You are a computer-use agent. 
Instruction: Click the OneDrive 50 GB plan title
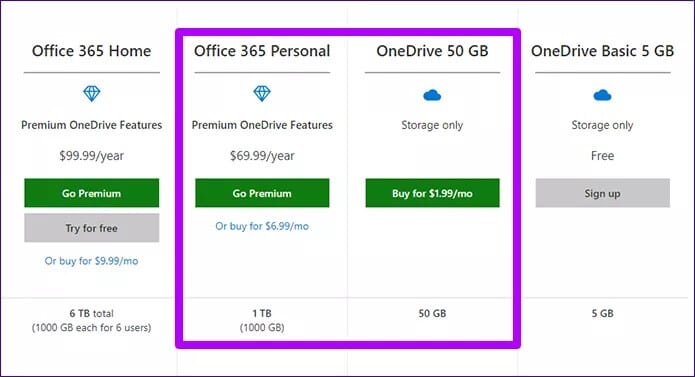pos(432,51)
